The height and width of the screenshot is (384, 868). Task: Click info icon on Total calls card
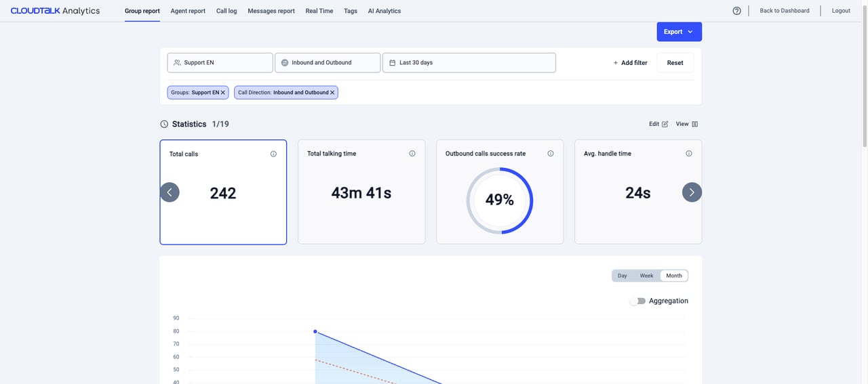tap(273, 154)
